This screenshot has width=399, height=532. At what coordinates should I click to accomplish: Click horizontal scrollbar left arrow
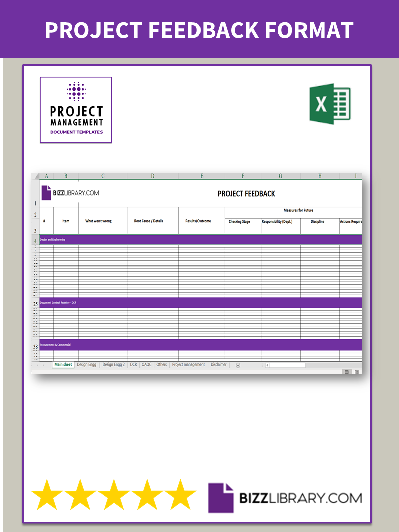pyautogui.click(x=267, y=365)
